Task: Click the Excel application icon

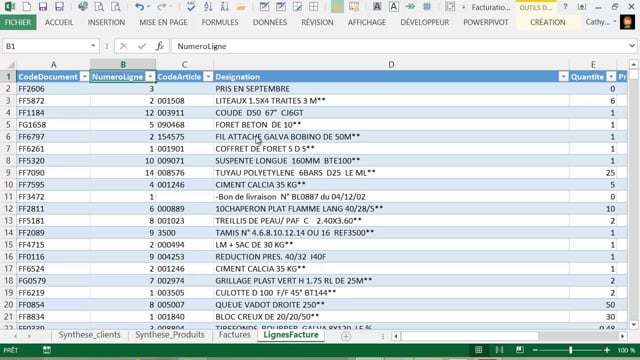Action: coord(9,7)
